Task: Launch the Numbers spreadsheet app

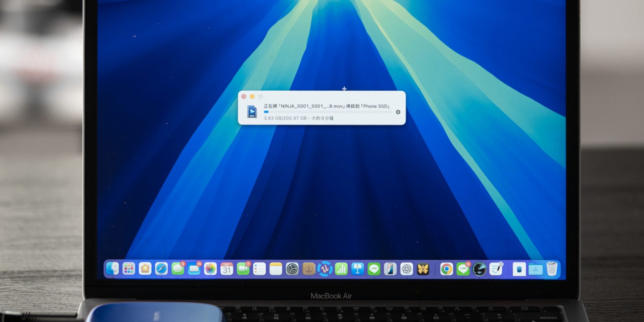Action: pos(341,269)
